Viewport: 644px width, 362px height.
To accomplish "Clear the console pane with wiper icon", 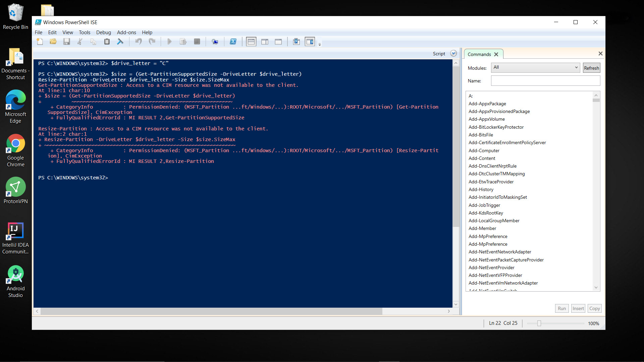I will click(x=120, y=42).
